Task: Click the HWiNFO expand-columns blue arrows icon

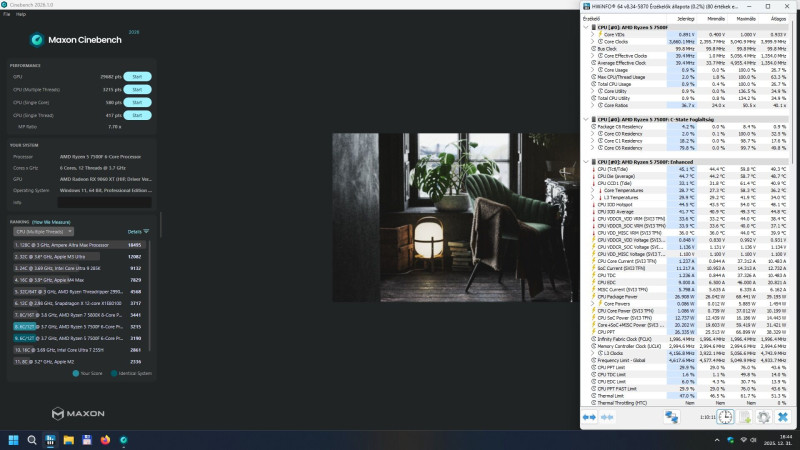Action: coord(589,417)
